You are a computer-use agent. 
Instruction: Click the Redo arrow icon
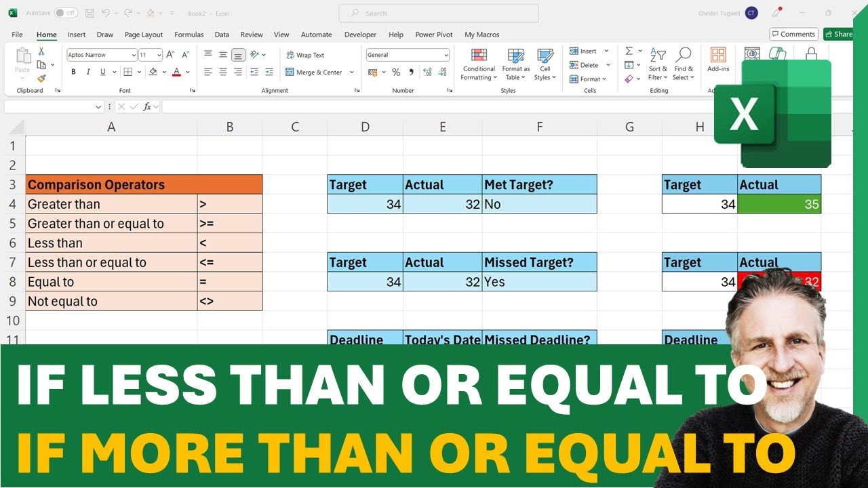click(129, 13)
